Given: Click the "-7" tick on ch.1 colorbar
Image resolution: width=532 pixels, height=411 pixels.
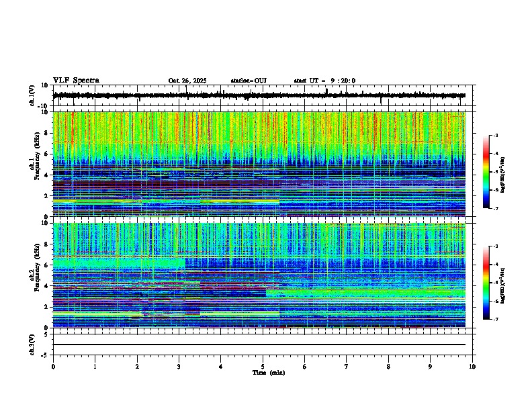Looking at the screenshot, I should pos(496,208).
